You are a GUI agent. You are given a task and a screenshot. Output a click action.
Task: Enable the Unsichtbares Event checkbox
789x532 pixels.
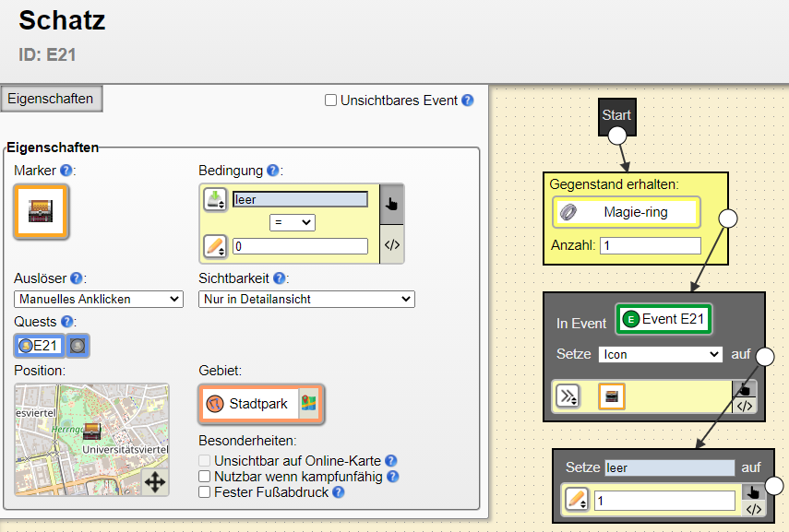[x=330, y=100]
